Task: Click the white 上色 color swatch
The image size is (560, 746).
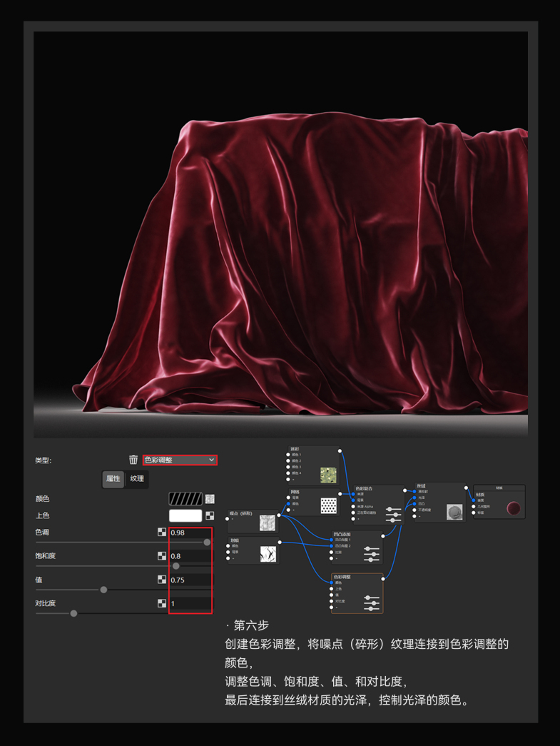Action: tap(185, 515)
